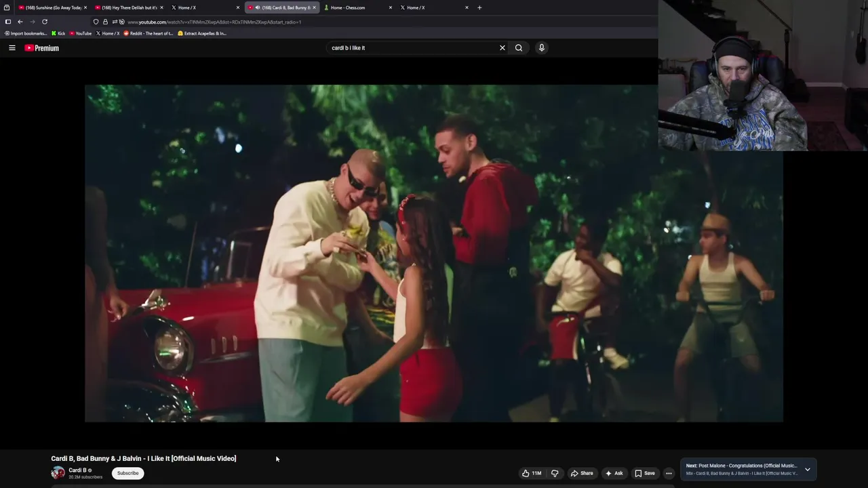Share the I Like It video
Image resolution: width=868 pixels, height=488 pixels.
582,473
